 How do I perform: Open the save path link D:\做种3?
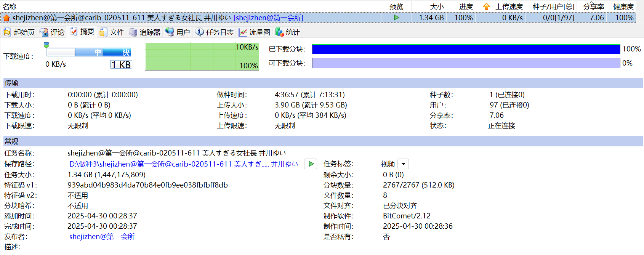point(184,164)
